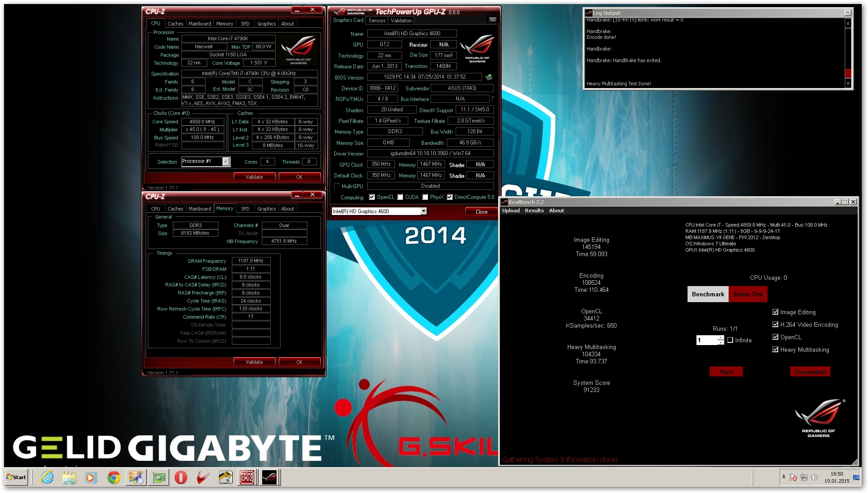Open Internet Explorer from the taskbar
This screenshot has width=868, height=493.
pyautogui.click(x=47, y=477)
